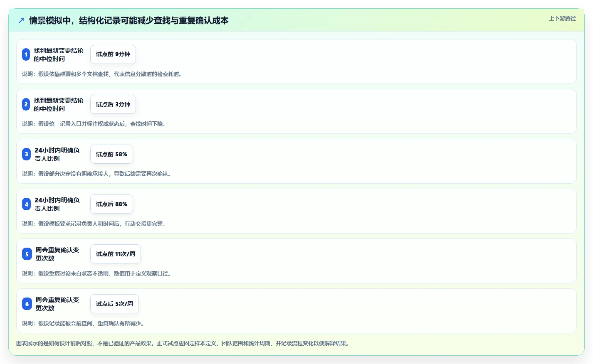Click the arrow icon beside the title
593x364 pixels.
click(x=21, y=20)
